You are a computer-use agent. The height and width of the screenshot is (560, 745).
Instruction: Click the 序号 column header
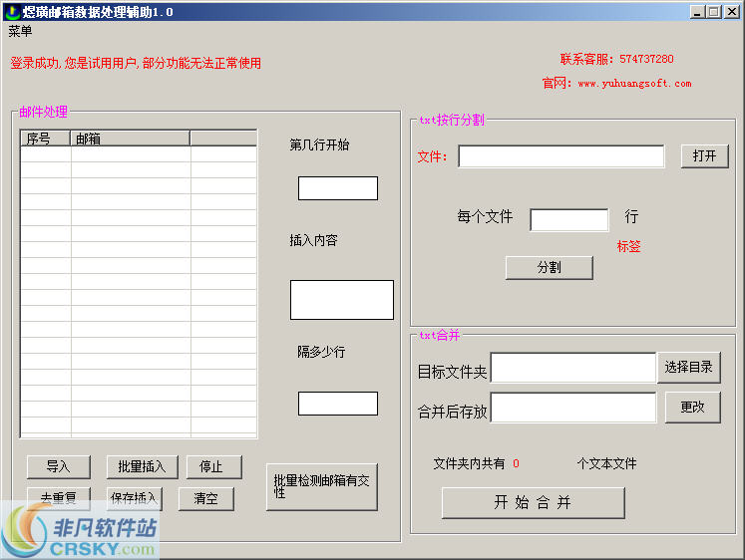tap(46, 139)
